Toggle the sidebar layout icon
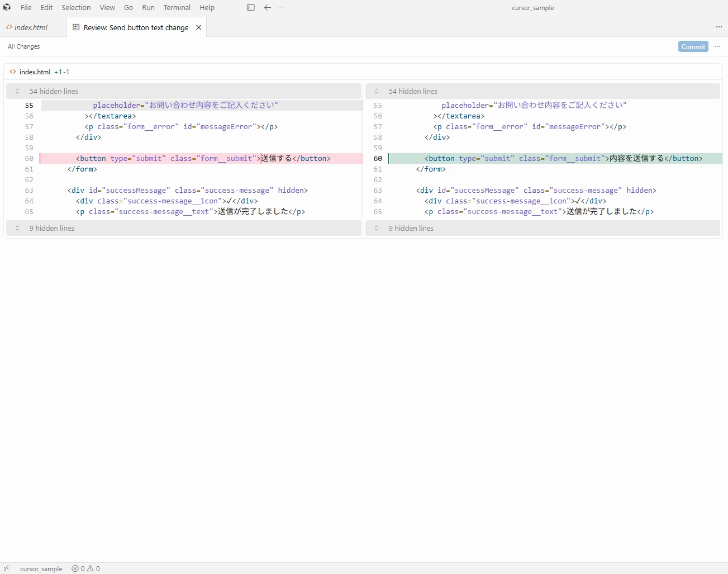 coord(251,8)
